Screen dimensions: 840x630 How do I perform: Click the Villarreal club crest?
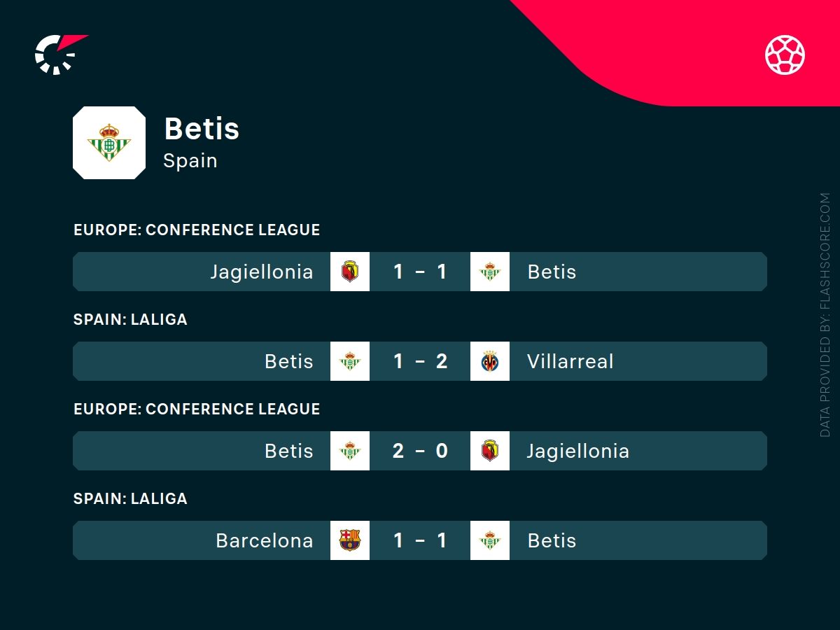click(x=490, y=361)
